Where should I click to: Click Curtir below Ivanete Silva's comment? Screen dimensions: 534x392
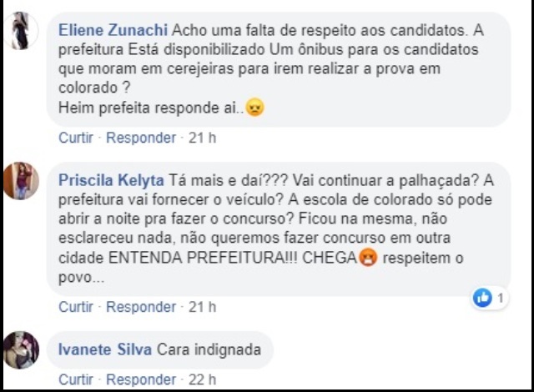76,379
